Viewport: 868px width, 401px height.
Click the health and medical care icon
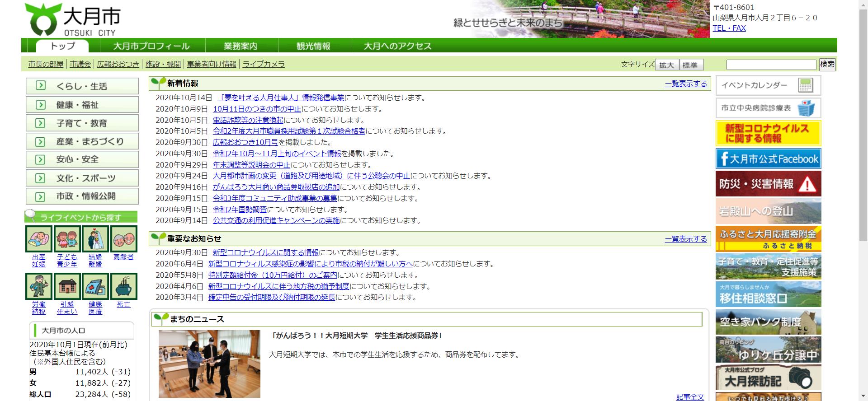pyautogui.click(x=95, y=286)
